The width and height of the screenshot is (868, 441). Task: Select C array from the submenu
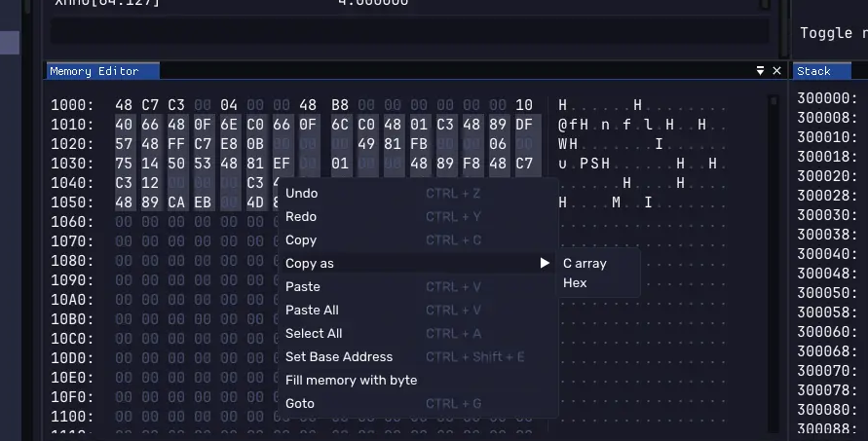(585, 263)
